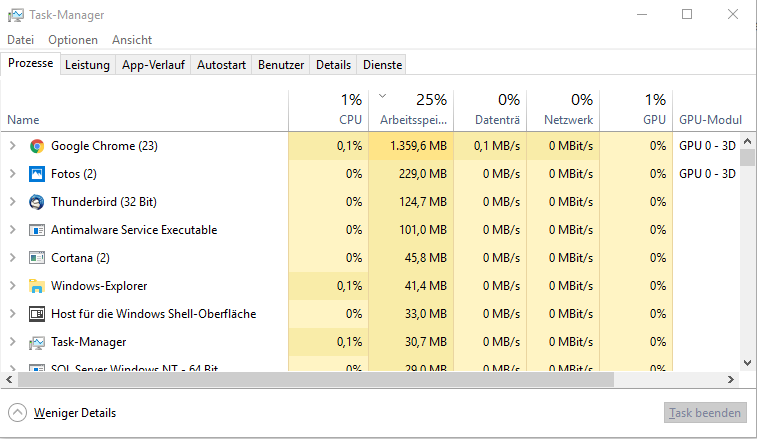Click the 30,7 MB memory value
Viewport: 757px width, 439px height.
pyautogui.click(x=426, y=342)
